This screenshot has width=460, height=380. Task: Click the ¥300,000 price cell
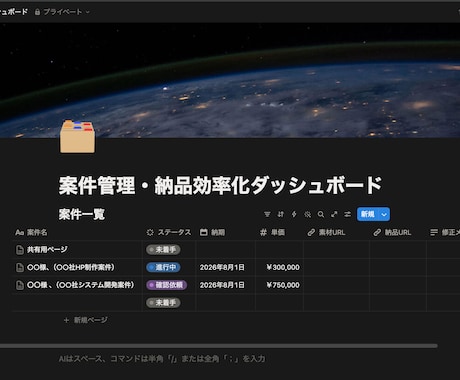coord(279,267)
